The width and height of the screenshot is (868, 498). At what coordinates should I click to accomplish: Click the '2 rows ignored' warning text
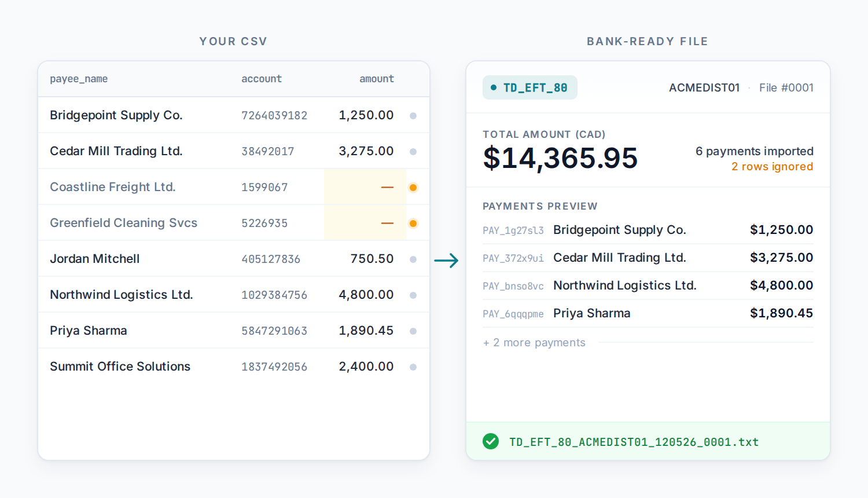click(x=772, y=167)
